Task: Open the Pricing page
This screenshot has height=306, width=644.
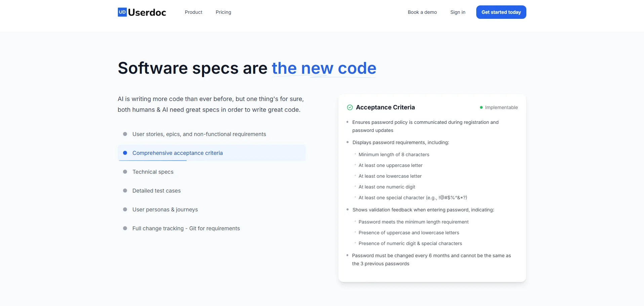Action: 223,12
